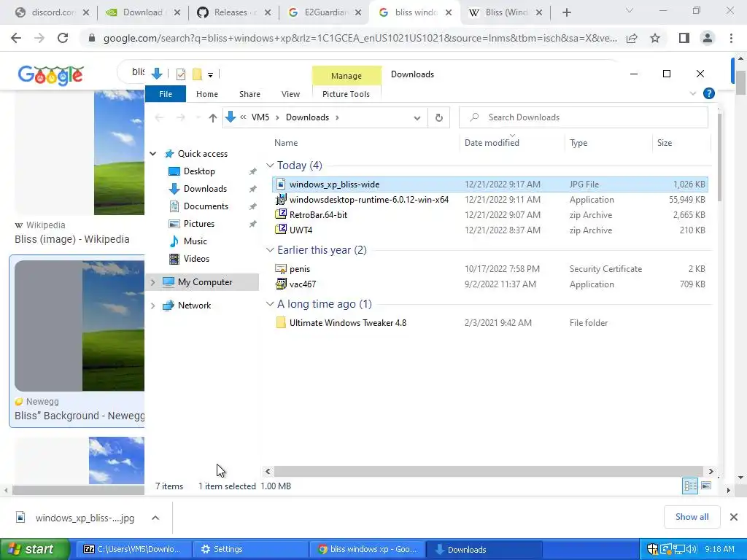The height and width of the screenshot is (560, 747).
Task: Open the File menu in Explorer
Action: click(x=166, y=94)
